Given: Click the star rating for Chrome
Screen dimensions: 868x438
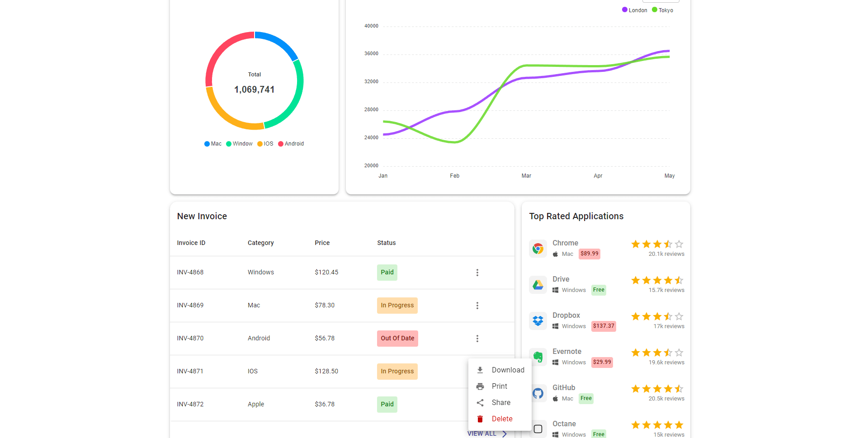Looking at the screenshot, I should [x=657, y=244].
